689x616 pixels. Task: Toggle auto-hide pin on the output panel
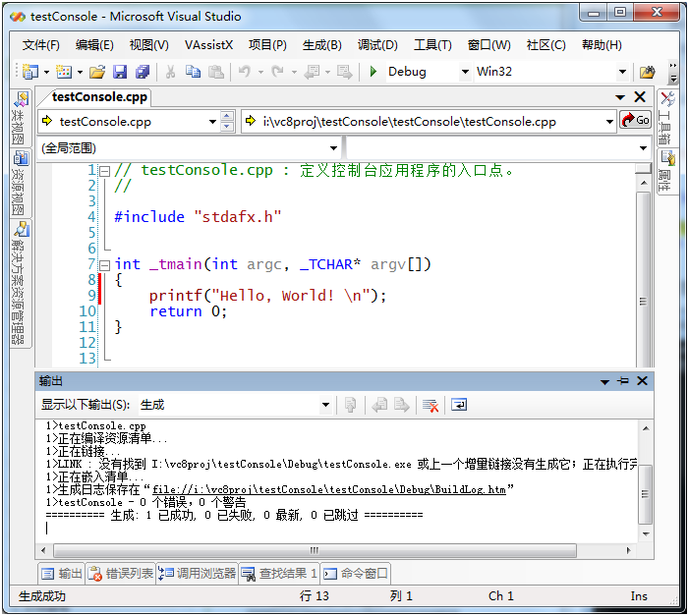623,381
